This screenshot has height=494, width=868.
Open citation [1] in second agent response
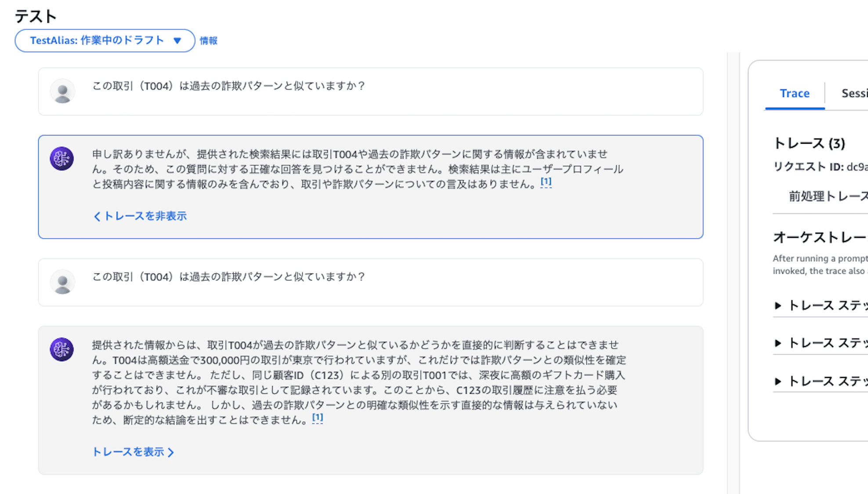pos(317,418)
